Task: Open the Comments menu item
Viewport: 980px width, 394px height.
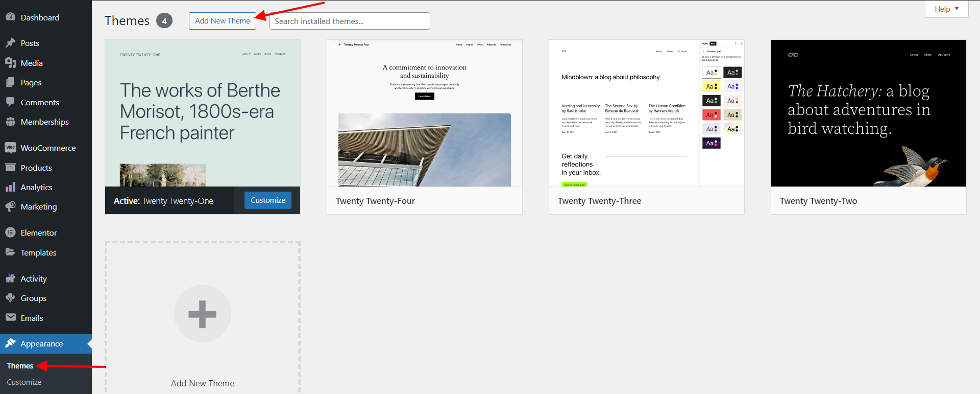Action: 46,102
